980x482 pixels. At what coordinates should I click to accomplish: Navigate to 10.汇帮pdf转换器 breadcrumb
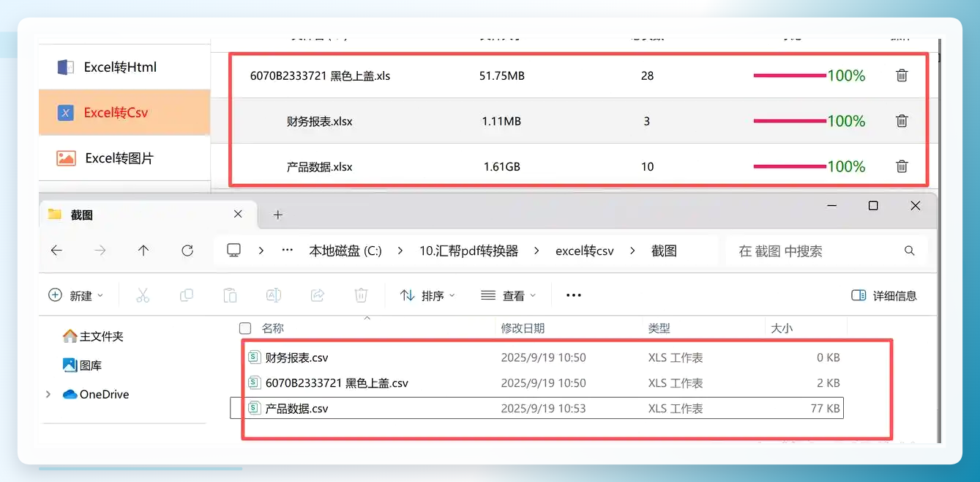tap(468, 251)
